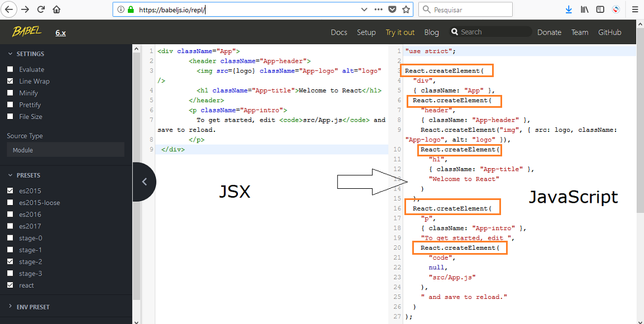This screenshot has width=644, height=324.
Task: Expand the ENV PRESET section
Action: pos(28,307)
